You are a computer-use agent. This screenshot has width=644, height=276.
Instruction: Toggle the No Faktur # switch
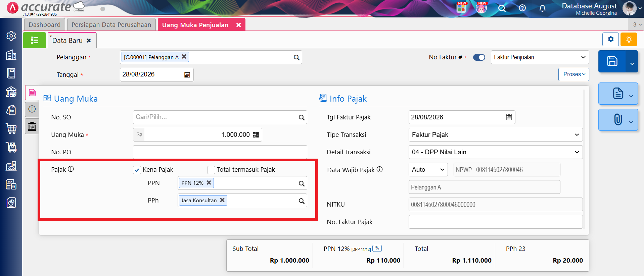point(479,57)
